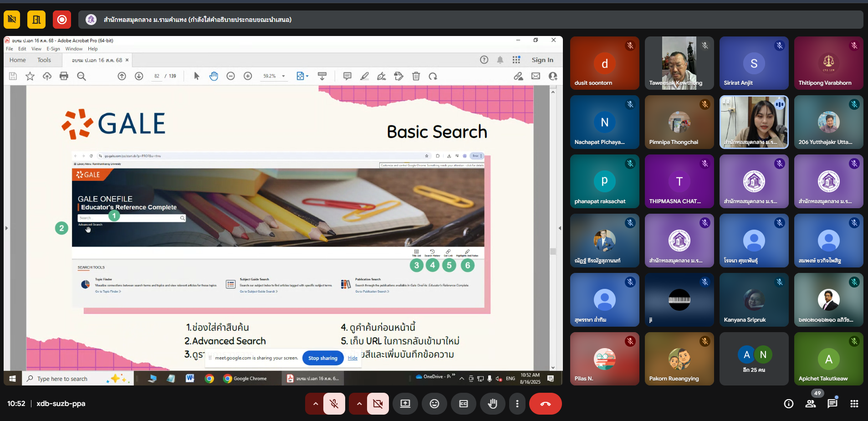This screenshot has width=868, height=421.
Task: Show the participants people panel
Action: tap(811, 404)
